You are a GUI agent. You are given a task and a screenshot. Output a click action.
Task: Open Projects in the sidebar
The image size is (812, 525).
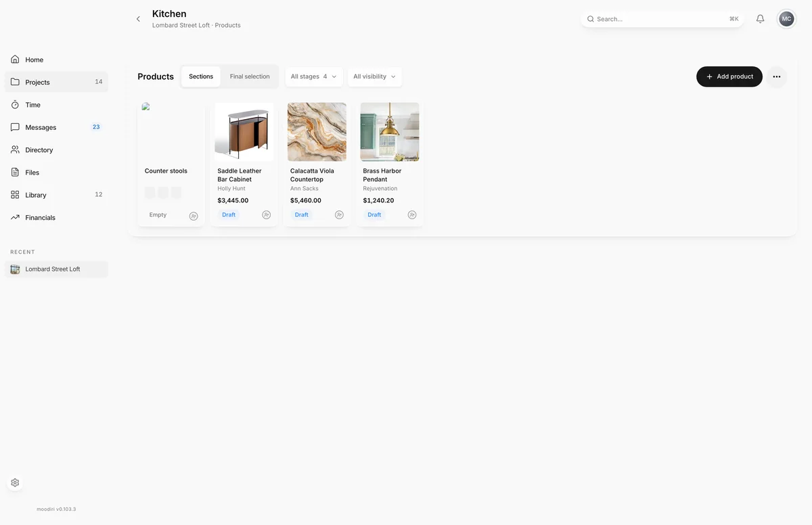coord(56,82)
